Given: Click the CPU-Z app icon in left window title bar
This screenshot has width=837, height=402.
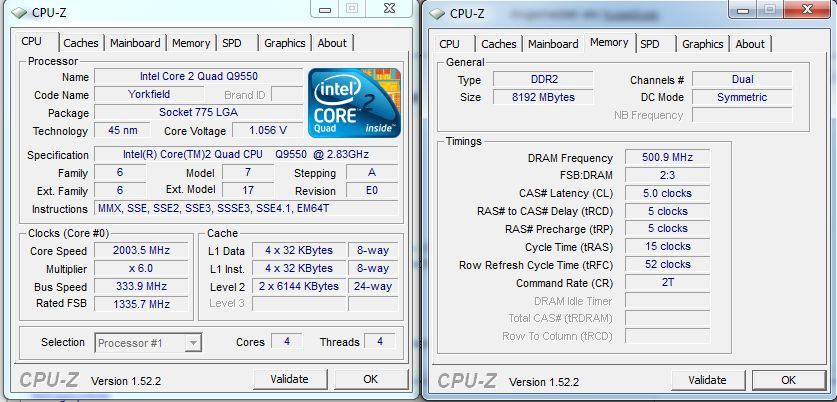Looking at the screenshot, I should pos(20,13).
